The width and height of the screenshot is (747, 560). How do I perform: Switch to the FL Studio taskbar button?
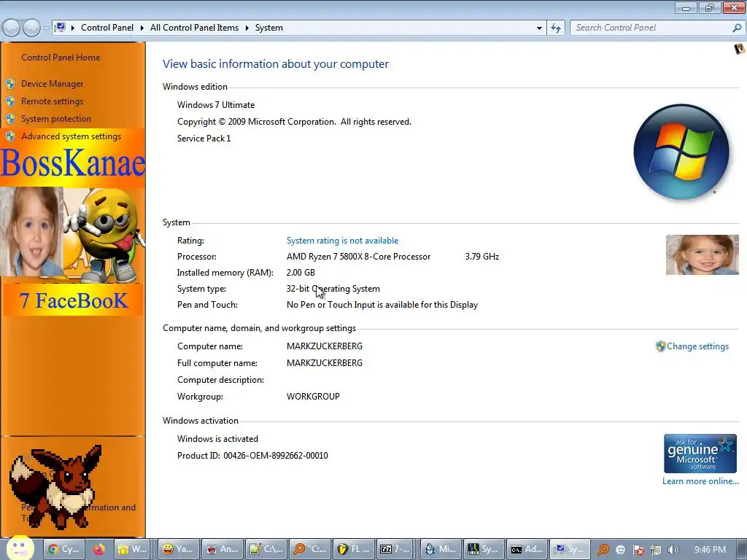[x=354, y=550]
